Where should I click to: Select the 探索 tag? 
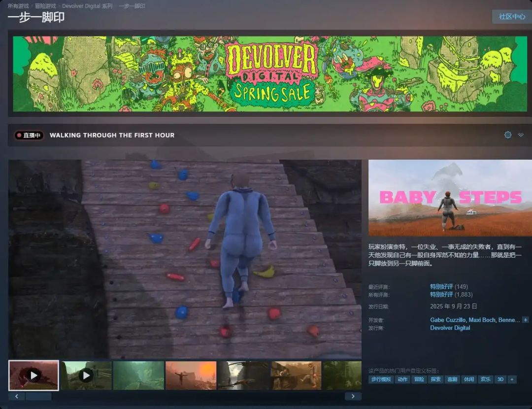435,379
